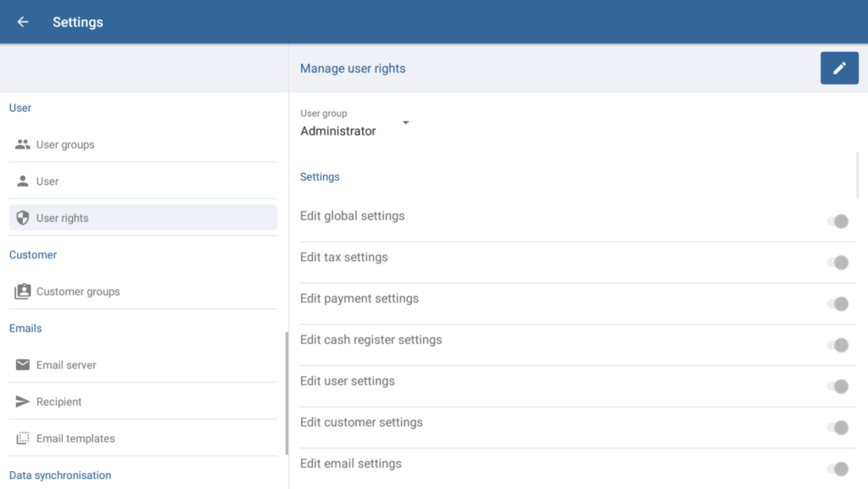Screen dimensions: 868x489
Task: Click the User groups people icon
Action: [x=23, y=145]
